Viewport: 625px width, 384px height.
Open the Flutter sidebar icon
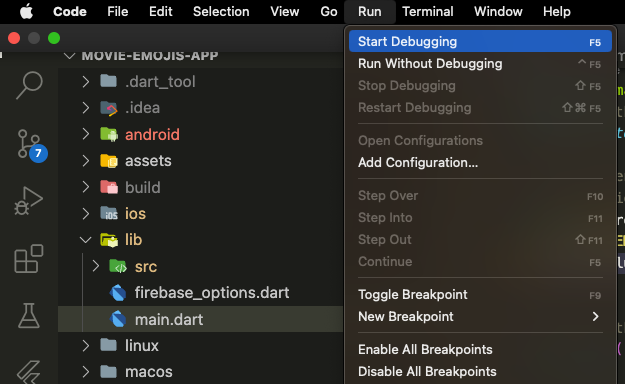click(x=28, y=372)
